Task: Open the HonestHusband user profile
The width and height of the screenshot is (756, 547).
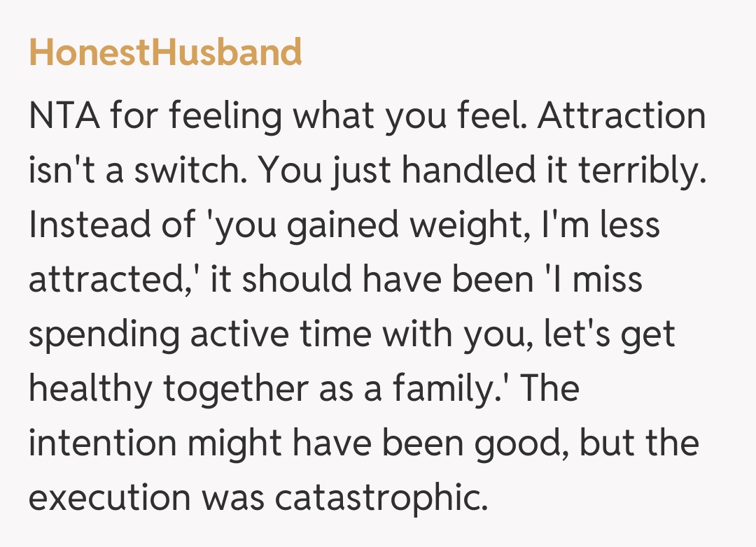Action: point(165,52)
